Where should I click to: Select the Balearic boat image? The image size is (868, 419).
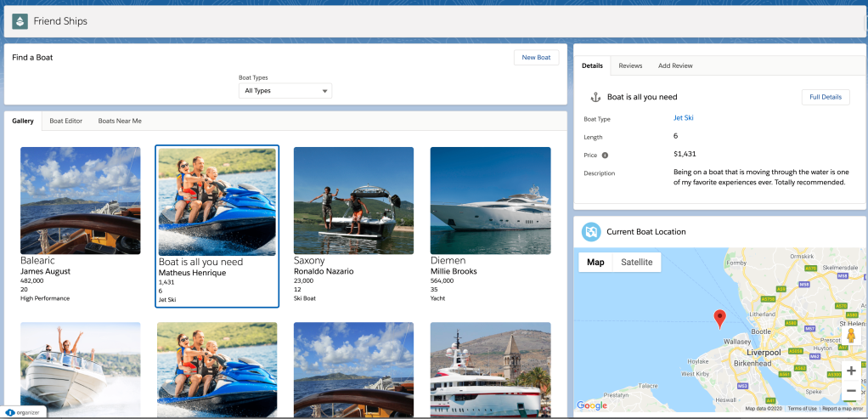[81, 201]
